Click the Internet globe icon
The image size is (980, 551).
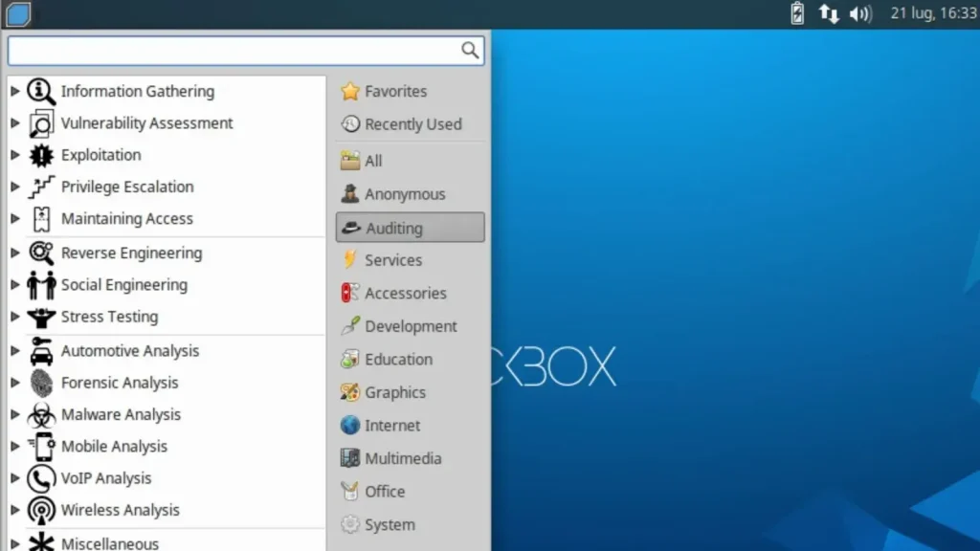[350, 426]
